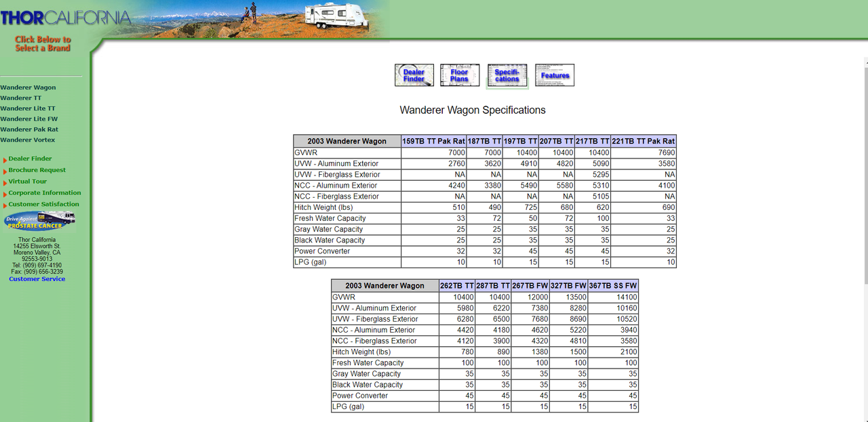Screen dimensions: 868x422
Task: Select the 262TB TT column header
Action: pos(457,286)
